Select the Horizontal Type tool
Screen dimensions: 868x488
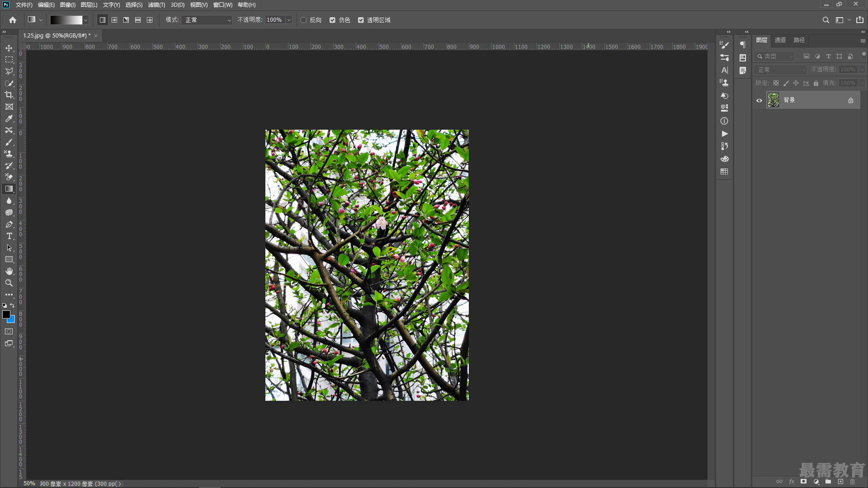click(9, 236)
